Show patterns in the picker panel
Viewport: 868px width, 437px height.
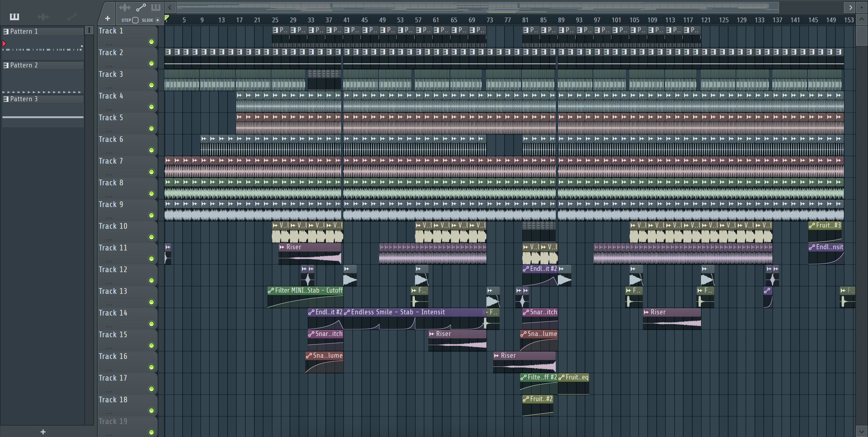tap(14, 17)
